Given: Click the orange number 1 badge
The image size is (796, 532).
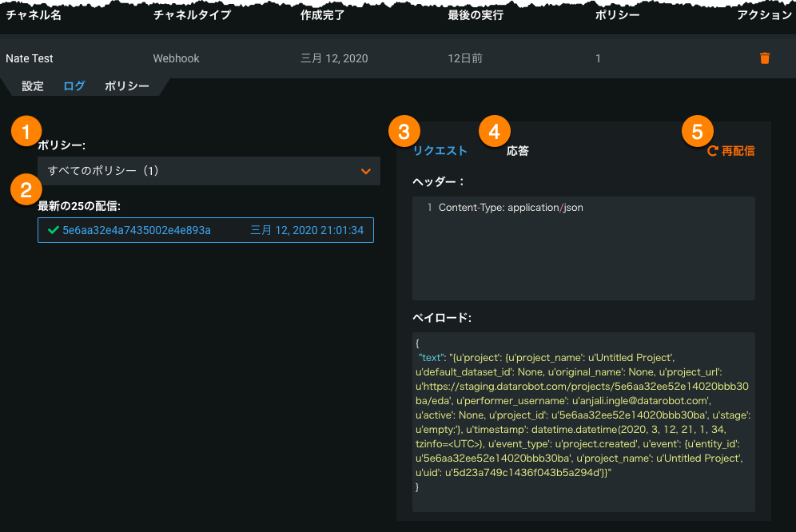Looking at the screenshot, I should pos(26,130).
